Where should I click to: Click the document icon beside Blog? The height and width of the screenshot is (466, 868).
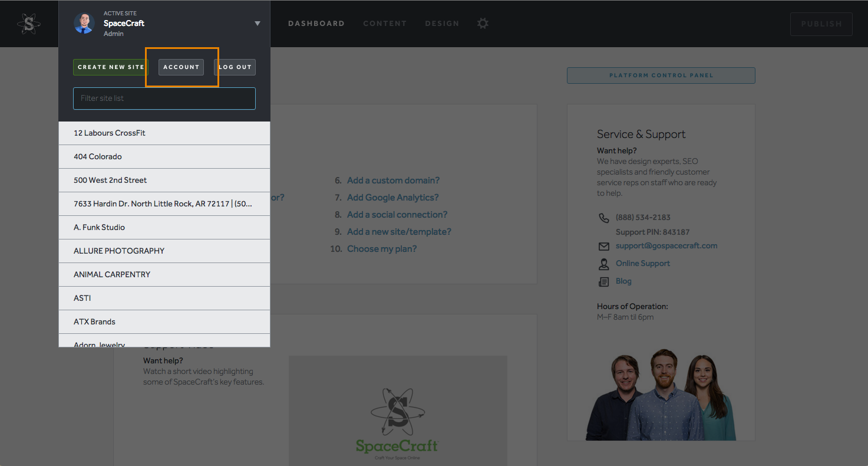pos(603,282)
